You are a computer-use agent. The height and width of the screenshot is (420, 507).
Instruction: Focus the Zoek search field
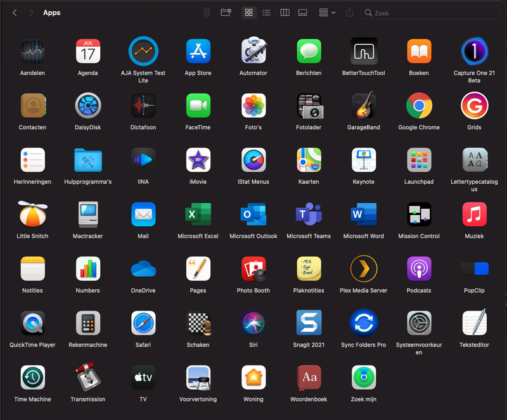click(430, 13)
